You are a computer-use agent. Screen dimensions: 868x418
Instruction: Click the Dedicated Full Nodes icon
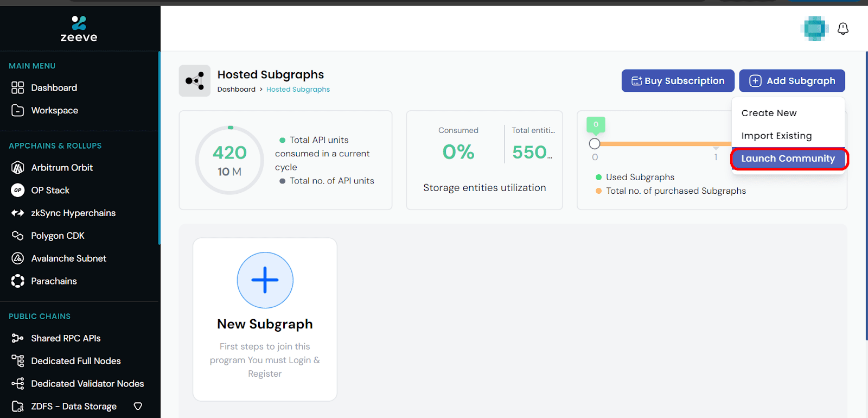point(17,361)
